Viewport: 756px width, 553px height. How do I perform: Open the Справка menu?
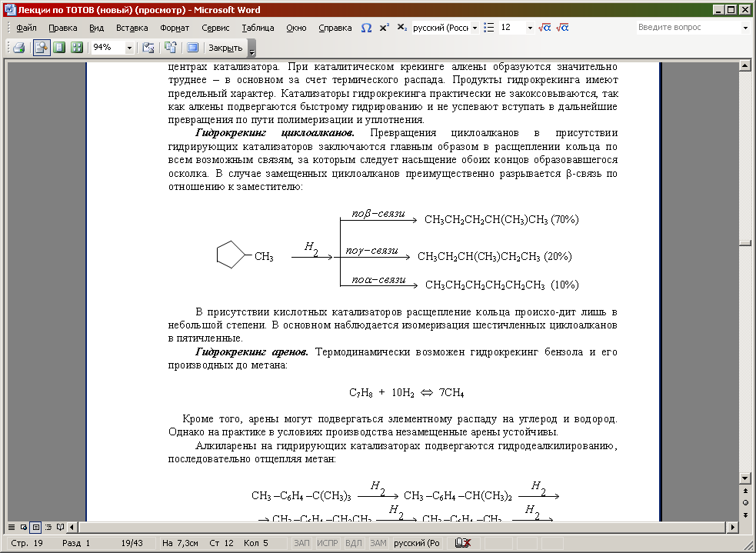pos(335,28)
